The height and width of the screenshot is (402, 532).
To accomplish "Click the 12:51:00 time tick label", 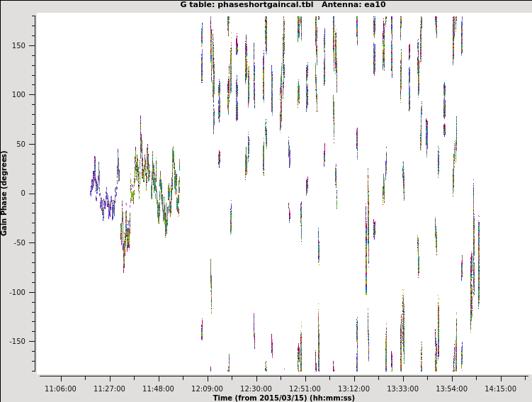I will point(305,389).
